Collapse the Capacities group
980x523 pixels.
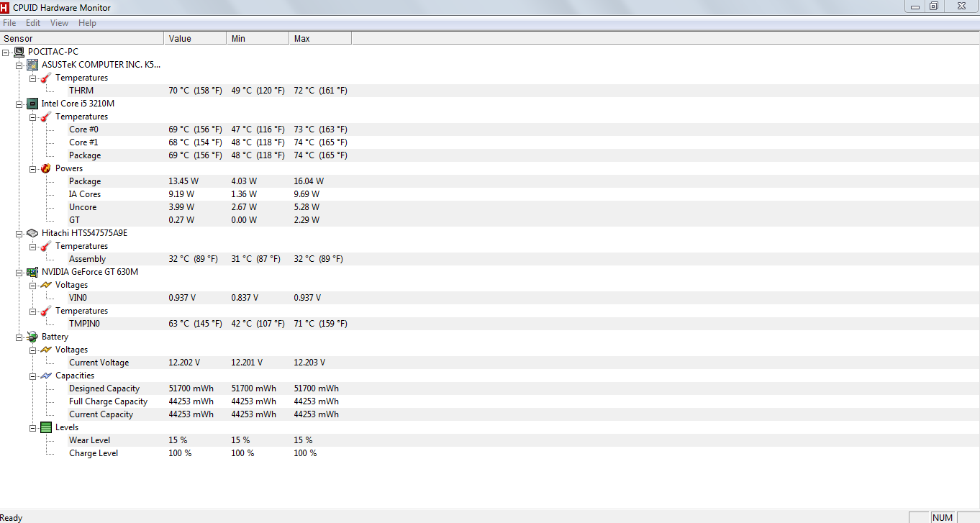coord(33,376)
